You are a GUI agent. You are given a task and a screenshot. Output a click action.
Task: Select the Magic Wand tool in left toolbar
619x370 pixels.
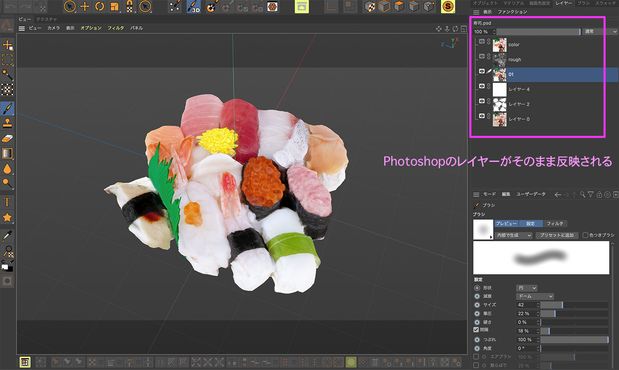click(8, 75)
